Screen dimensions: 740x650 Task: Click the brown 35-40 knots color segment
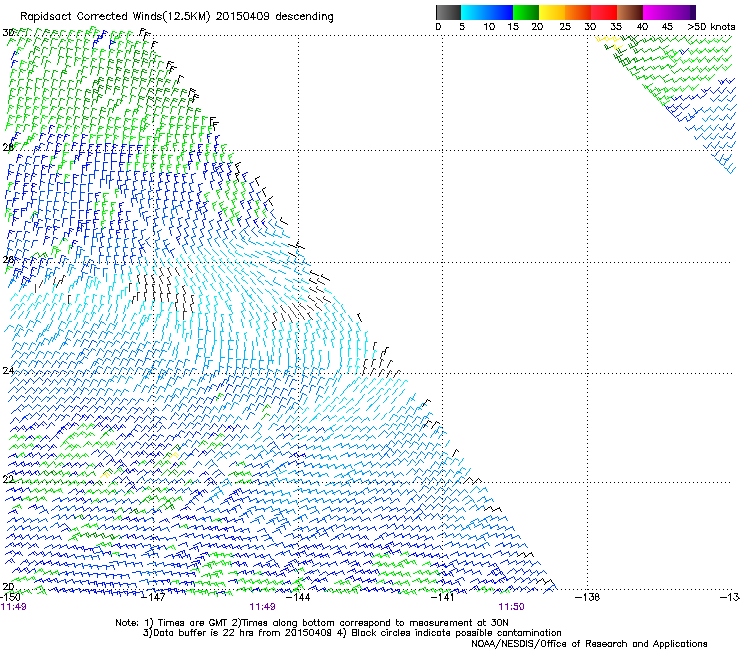point(630,12)
